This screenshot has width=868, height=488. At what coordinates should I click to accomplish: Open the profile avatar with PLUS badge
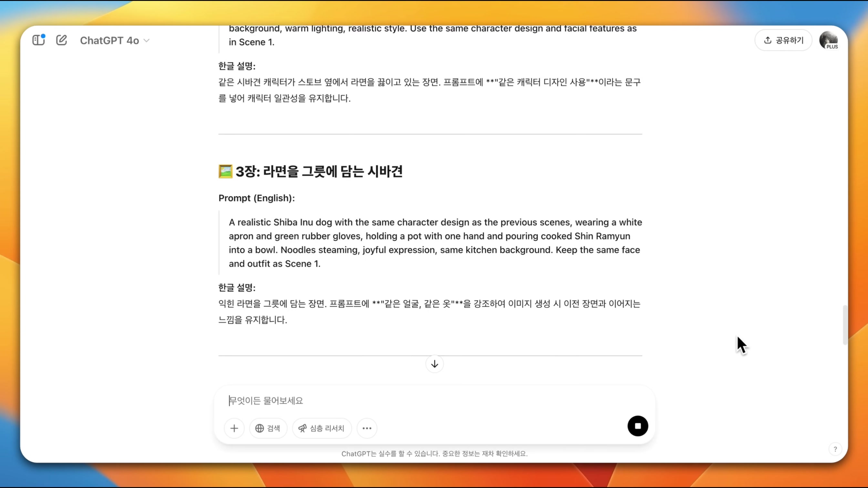point(829,40)
